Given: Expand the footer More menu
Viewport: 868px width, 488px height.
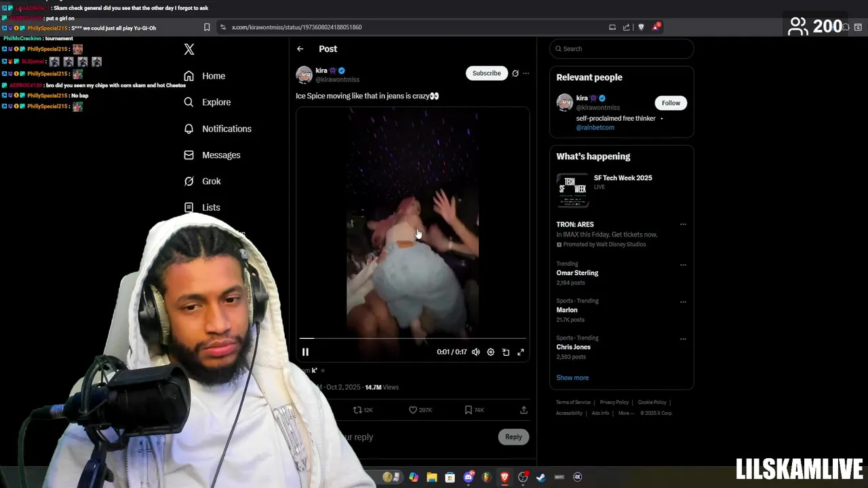Looking at the screenshot, I should point(626,413).
